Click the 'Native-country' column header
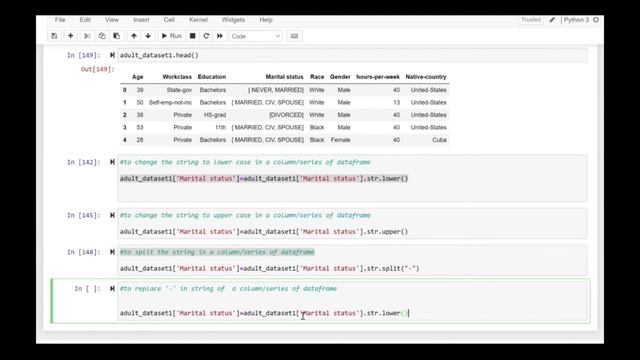 (x=426, y=77)
